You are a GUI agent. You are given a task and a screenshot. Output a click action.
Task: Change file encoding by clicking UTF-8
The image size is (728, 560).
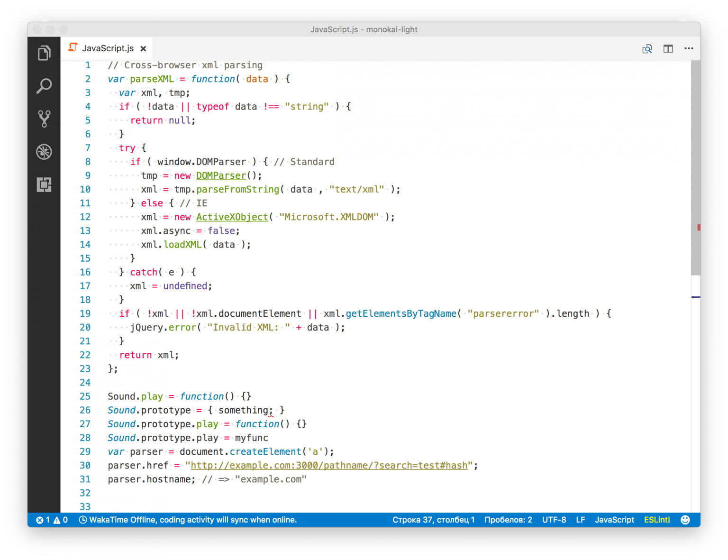[554, 520]
